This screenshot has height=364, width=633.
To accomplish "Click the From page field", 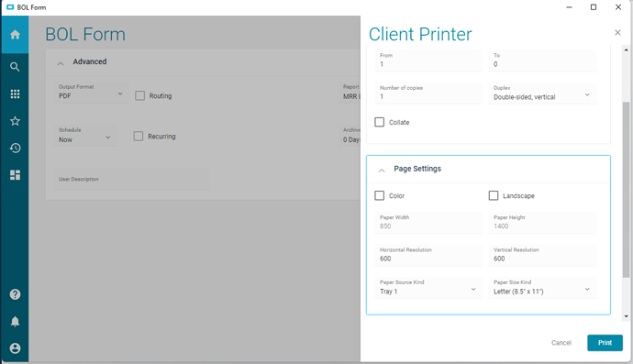I will click(x=428, y=61).
